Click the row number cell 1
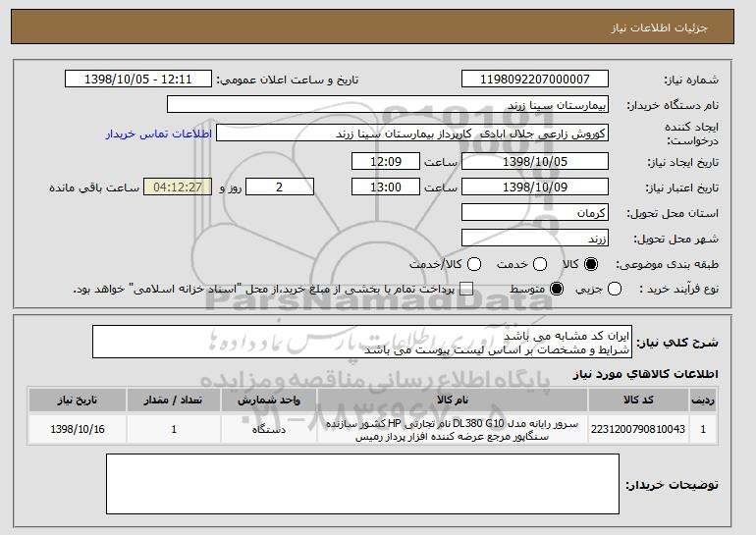The width and height of the screenshot is (756, 535). click(703, 429)
